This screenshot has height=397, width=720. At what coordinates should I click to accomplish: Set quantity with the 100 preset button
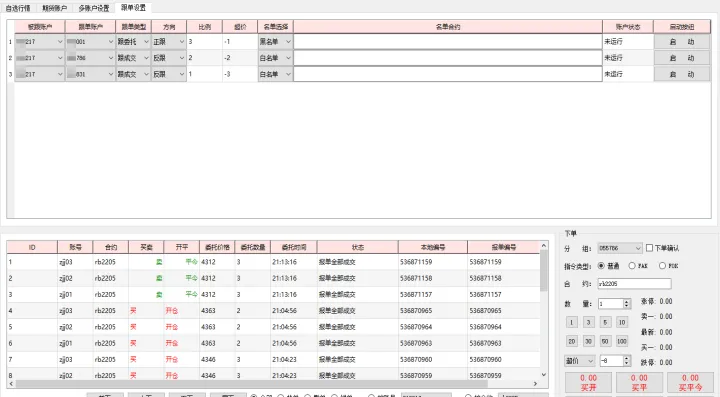coord(622,341)
